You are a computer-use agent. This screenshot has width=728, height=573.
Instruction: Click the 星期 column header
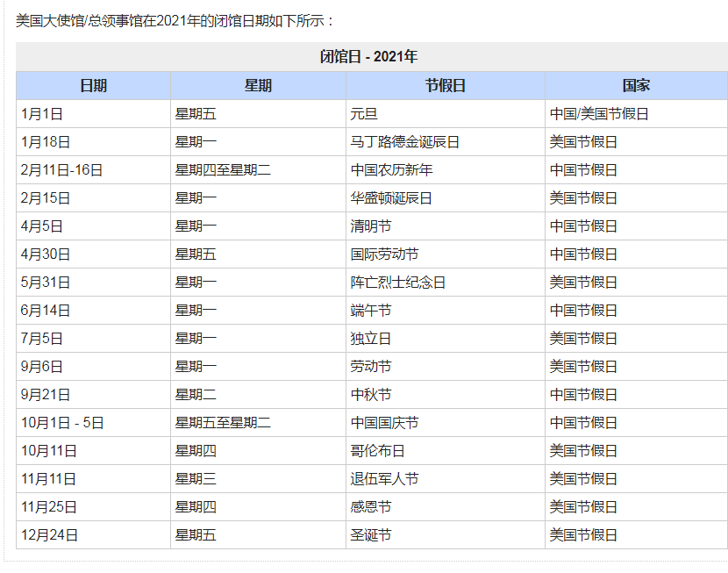pyautogui.click(x=258, y=85)
